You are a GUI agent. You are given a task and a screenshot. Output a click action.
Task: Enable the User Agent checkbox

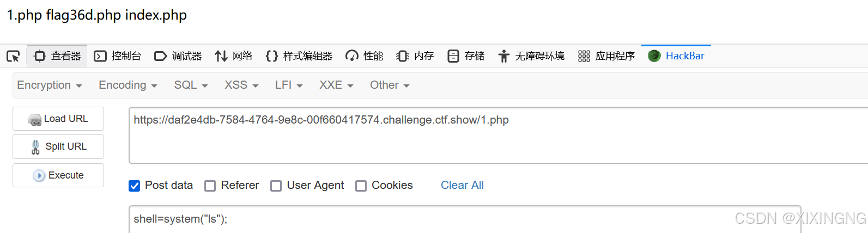[276, 186]
